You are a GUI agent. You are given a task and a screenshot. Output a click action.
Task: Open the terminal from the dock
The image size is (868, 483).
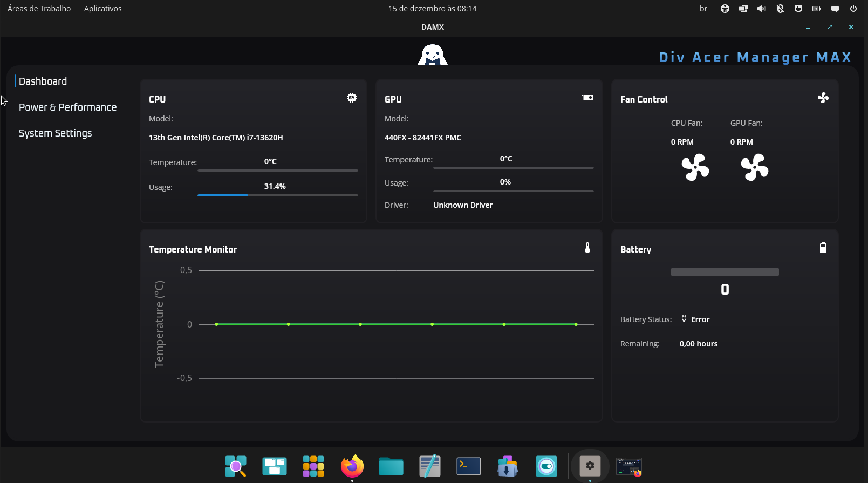468,466
